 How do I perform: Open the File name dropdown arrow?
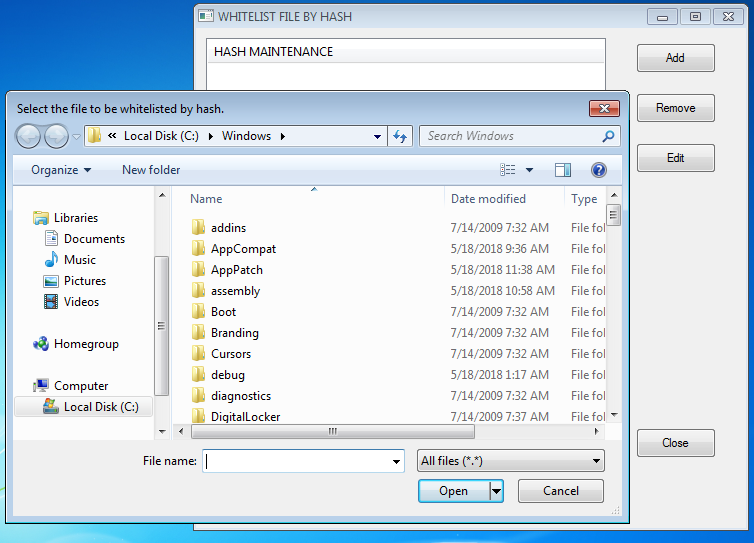tap(396, 461)
